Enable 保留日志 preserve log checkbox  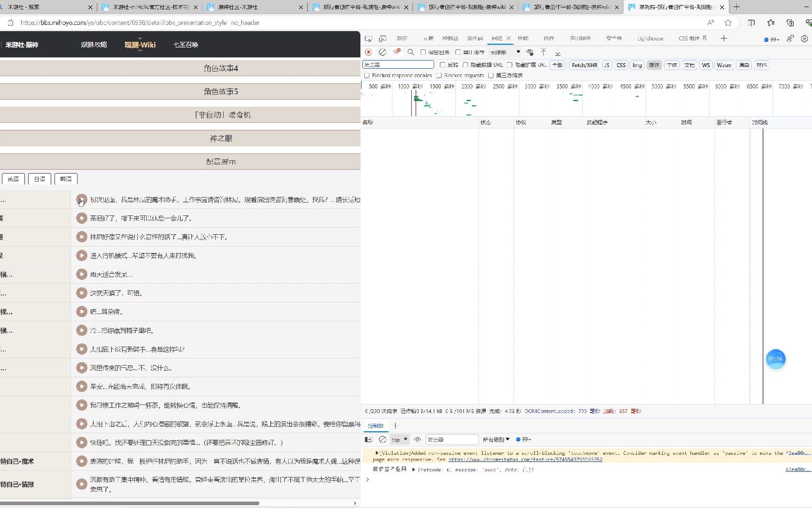(x=423, y=52)
